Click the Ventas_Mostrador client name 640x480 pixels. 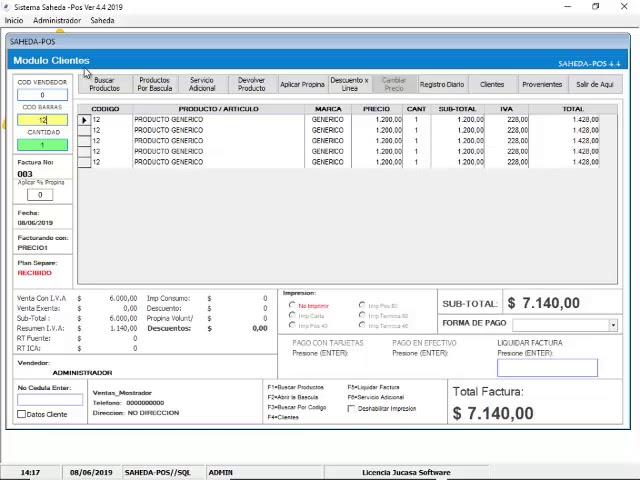coord(122,393)
